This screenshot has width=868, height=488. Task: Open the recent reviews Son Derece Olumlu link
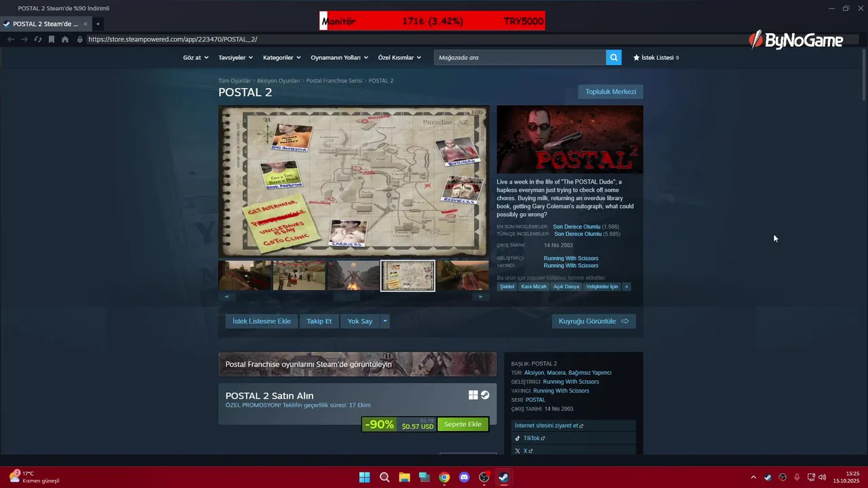point(576,226)
